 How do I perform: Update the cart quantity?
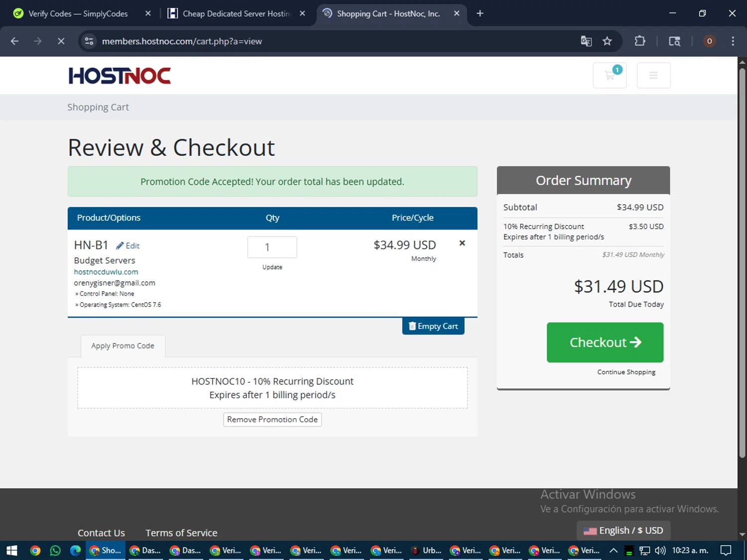pos(272,267)
